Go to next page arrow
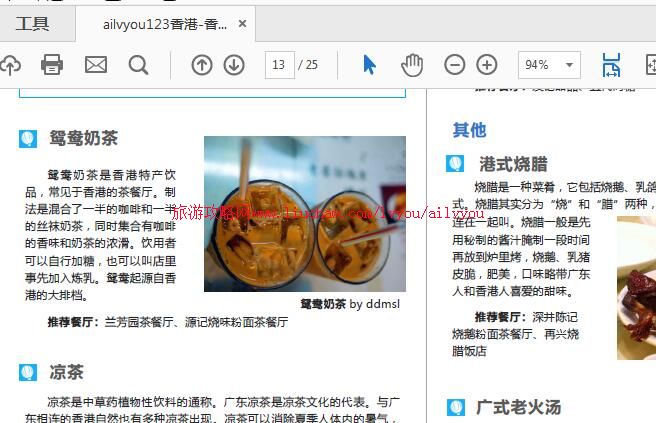 coord(234,65)
